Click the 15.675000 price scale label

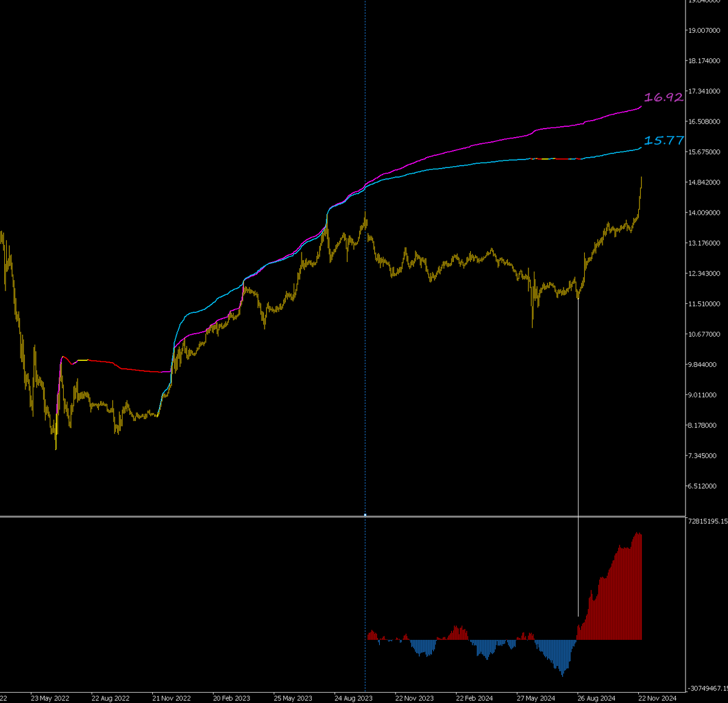704,152
